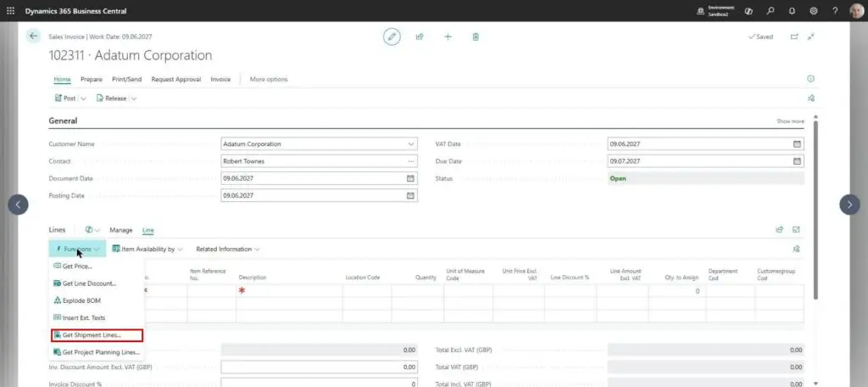Viewport: 868px width, 387px height.
Task: Expand Customer Name dropdown
Action: point(411,144)
